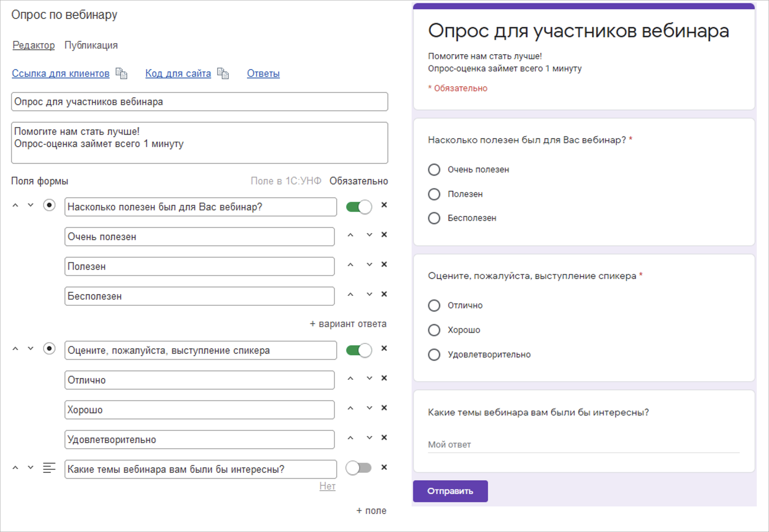The width and height of the screenshot is (769, 532).
Task: Move 'Очень полезен' option up
Action: [351, 235]
